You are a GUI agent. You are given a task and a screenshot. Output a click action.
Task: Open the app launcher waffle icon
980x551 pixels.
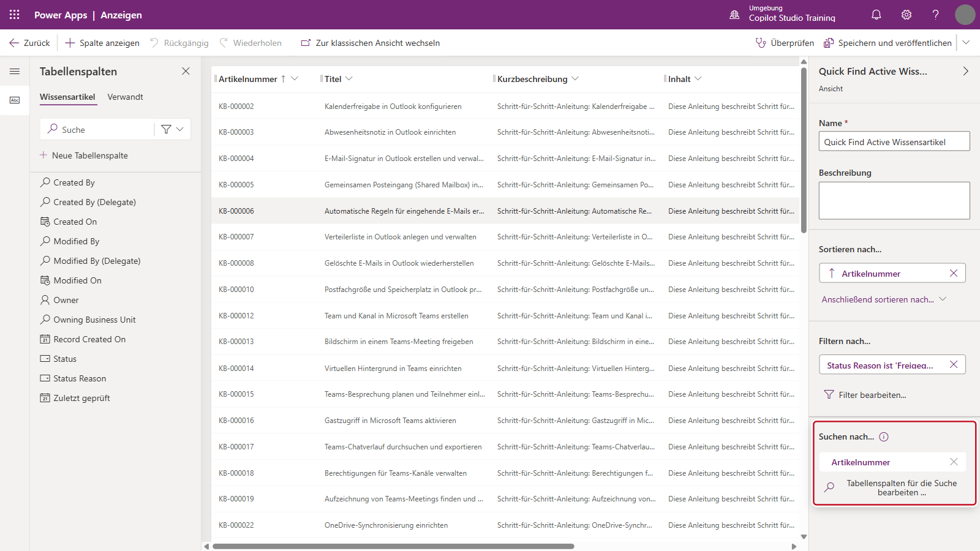coord(15,15)
